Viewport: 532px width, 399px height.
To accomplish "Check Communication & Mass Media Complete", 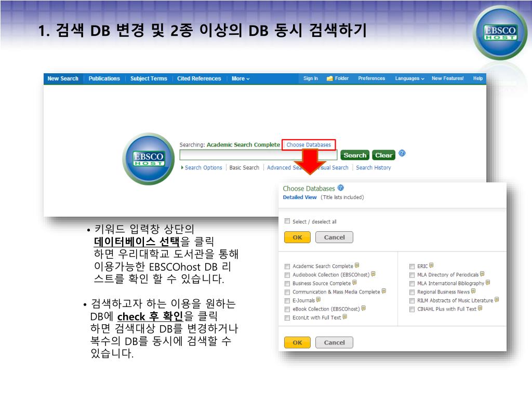I will [x=287, y=292].
